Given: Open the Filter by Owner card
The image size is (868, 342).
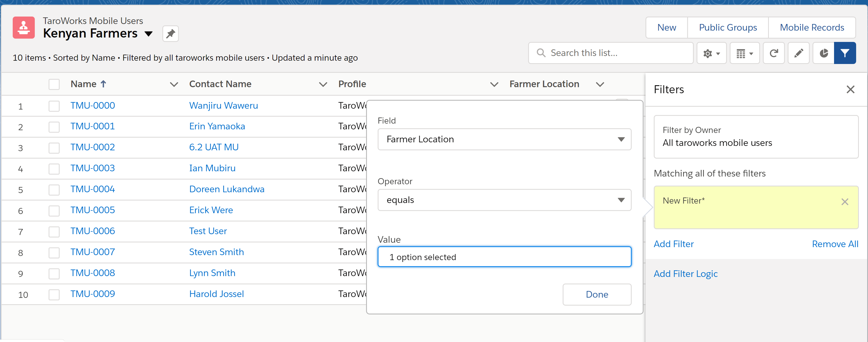Looking at the screenshot, I should click(x=756, y=137).
